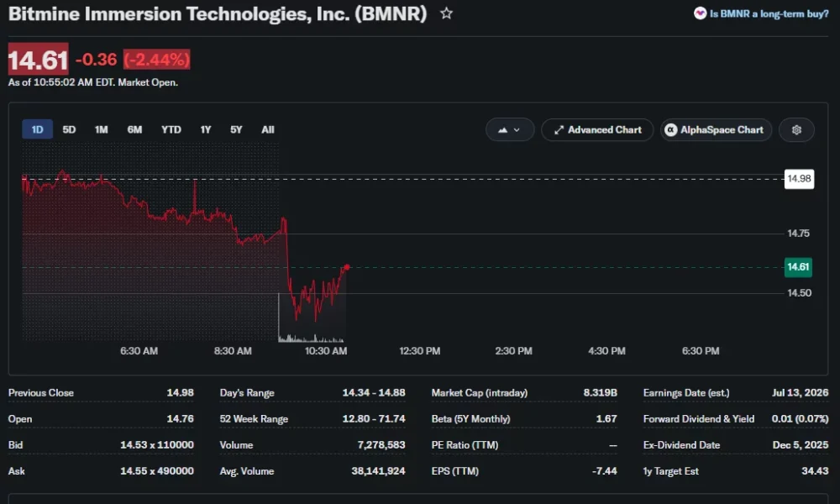Click the Market Cap value 8.319B
This screenshot has height=504, width=840.
click(601, 392)
